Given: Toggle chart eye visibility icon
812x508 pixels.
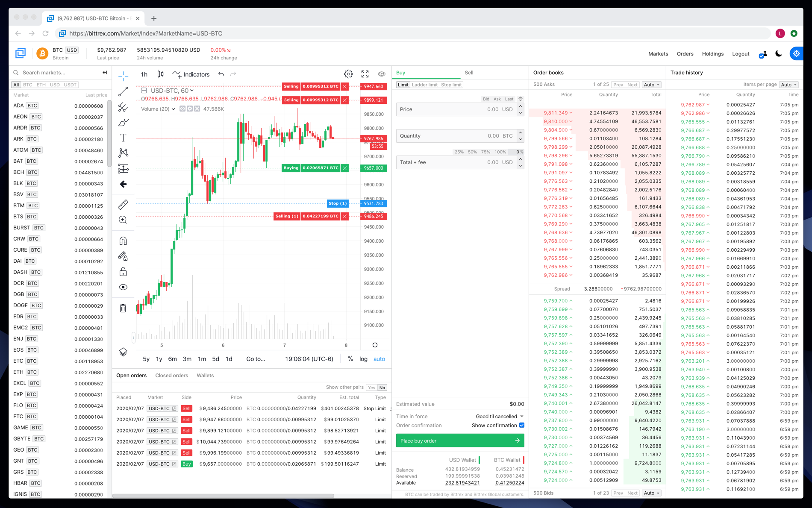Looking at the screenshot, I should click(x=382, y=74).
